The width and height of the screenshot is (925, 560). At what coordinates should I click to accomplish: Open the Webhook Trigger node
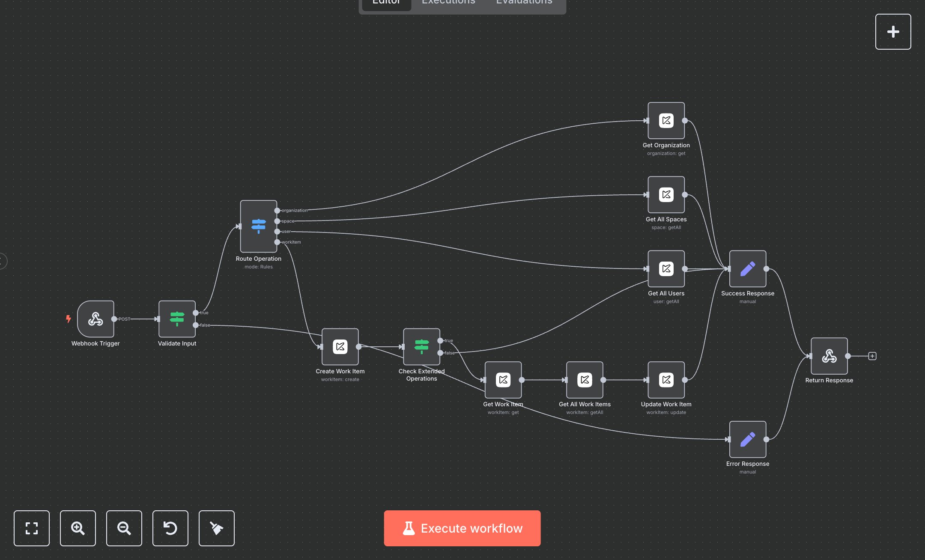click(95, 319)
